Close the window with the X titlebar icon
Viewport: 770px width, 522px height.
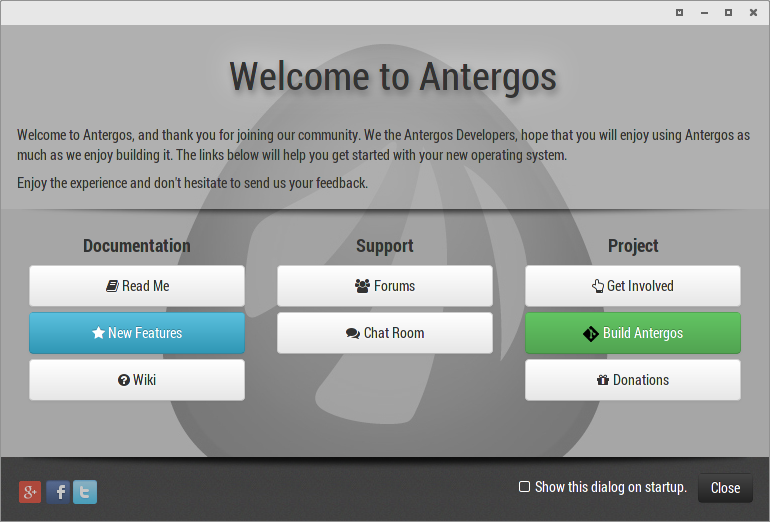pyautogui.click(x=753, y=13)
